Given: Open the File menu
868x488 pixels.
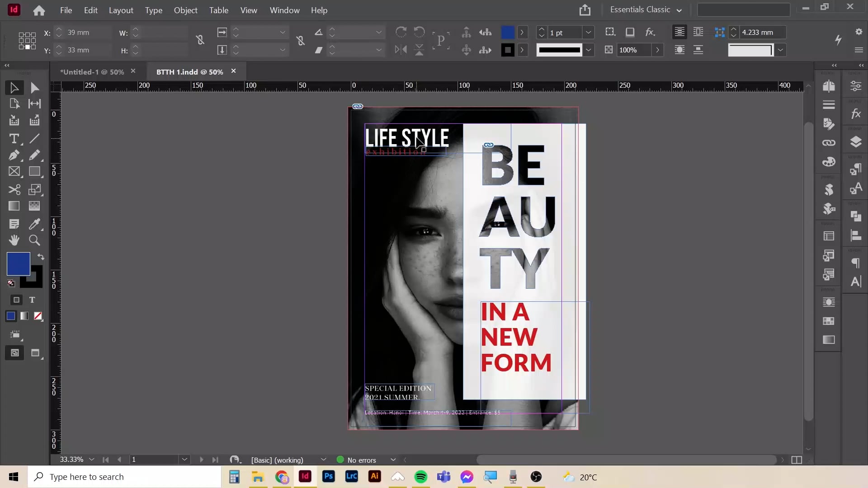Looking at the screenshot, I should point(66,10).
